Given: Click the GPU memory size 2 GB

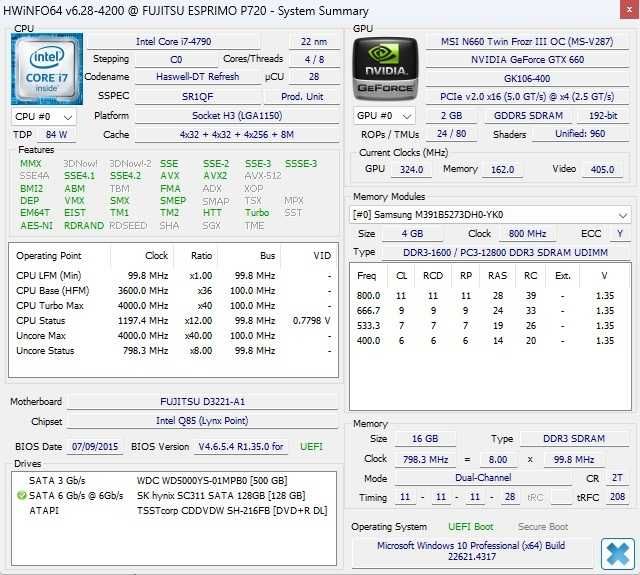Looking at the screenshot, I should (451, 116).
